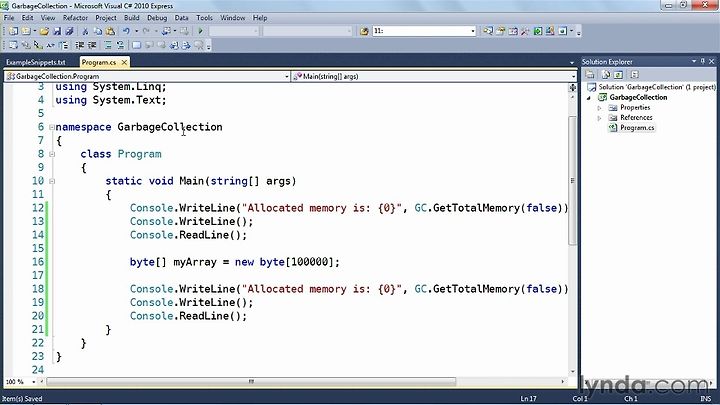Image resolution: width=720 pixels, height=405 pixels.
Task: Click the New Project toolbar icon
Action: pos(14,31)
